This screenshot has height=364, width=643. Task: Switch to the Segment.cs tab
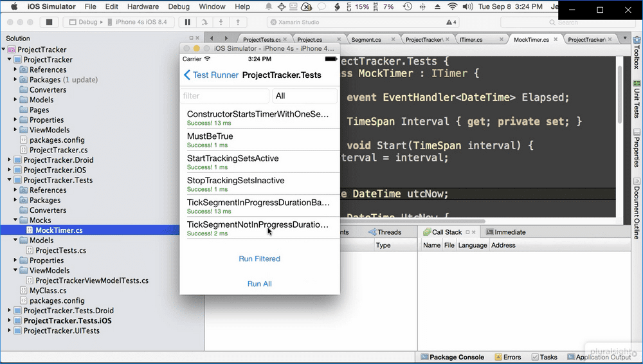coord(367,39)
